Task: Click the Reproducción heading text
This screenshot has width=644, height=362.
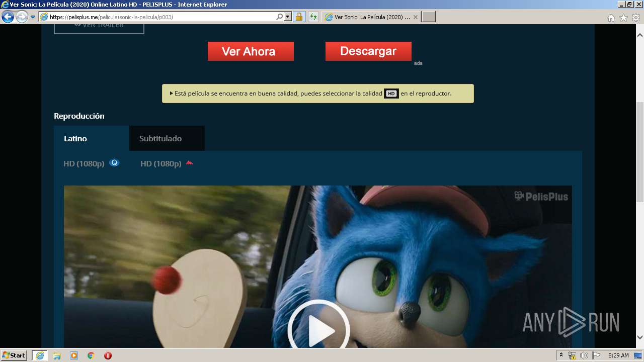Action: tap(79, 116)
